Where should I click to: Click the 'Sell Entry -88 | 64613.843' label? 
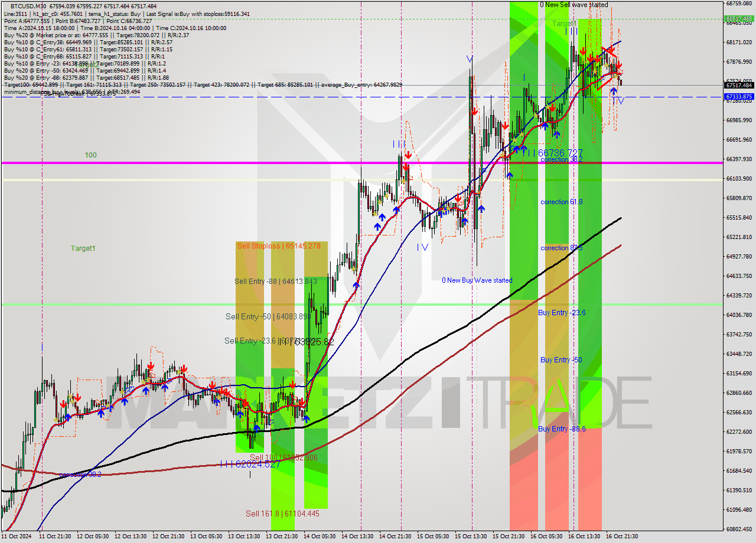[276, 282]
